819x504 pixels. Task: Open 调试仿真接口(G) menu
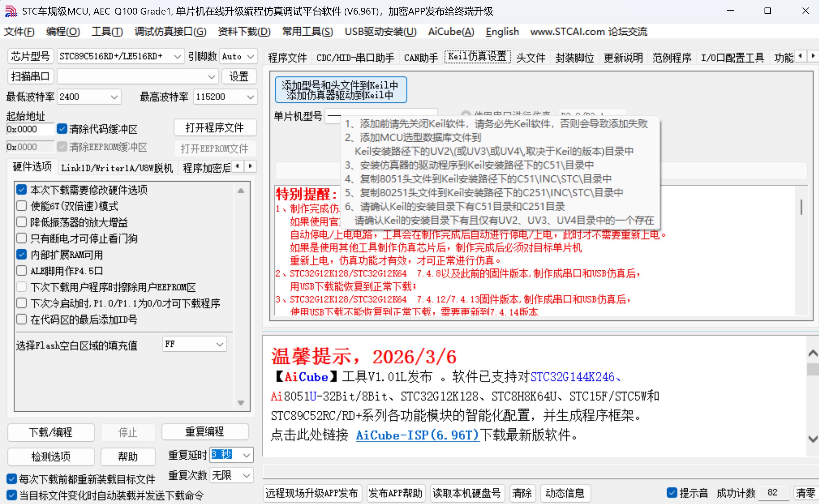pyautogui.click(x=171, y=32)
